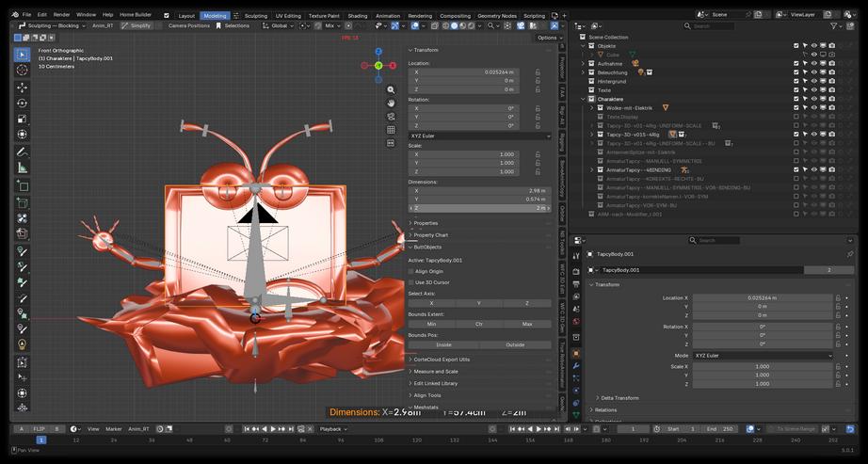The height and width of the screenshot is (464, 868).
Task: Toggle camera view with the camera icon
Action: [x=391, y=117]
